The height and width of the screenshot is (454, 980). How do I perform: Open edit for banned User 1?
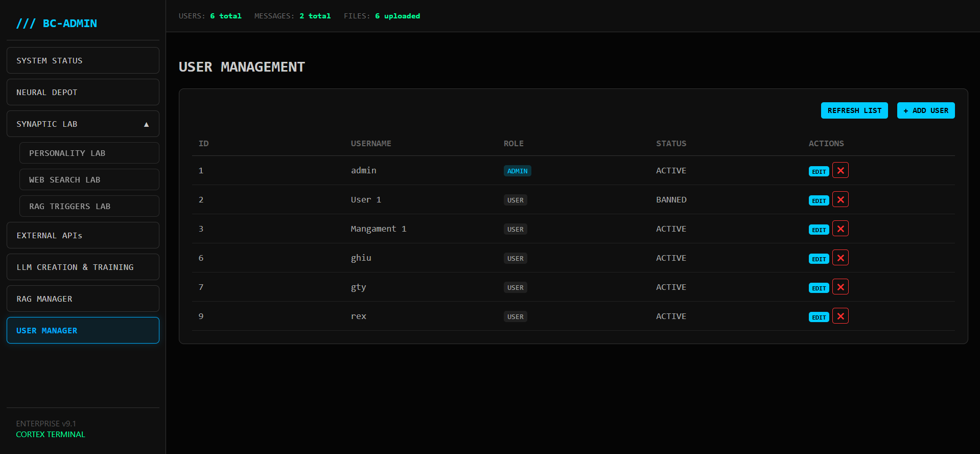pos(819,200)
